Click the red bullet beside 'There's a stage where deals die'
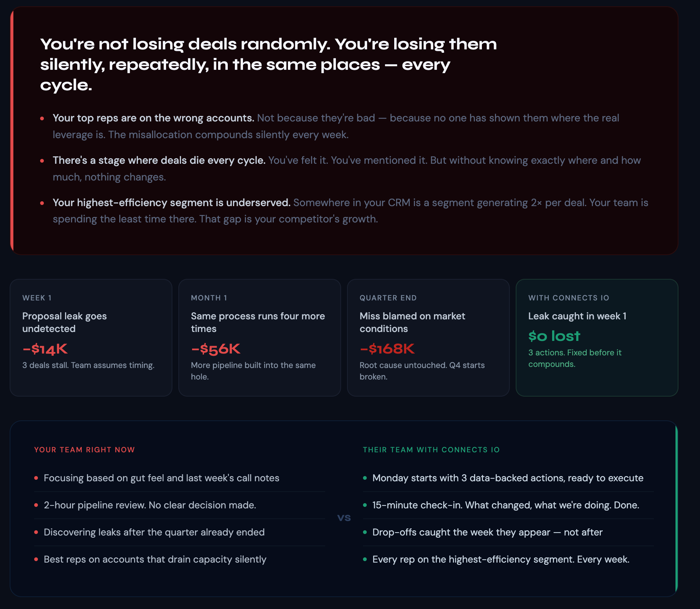 (x=42, y=160)
